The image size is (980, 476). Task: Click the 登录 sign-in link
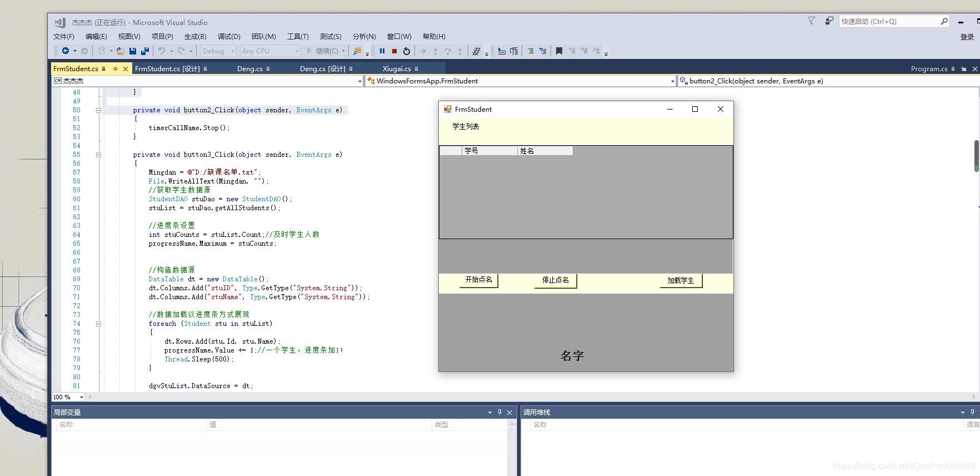[967, 37]
